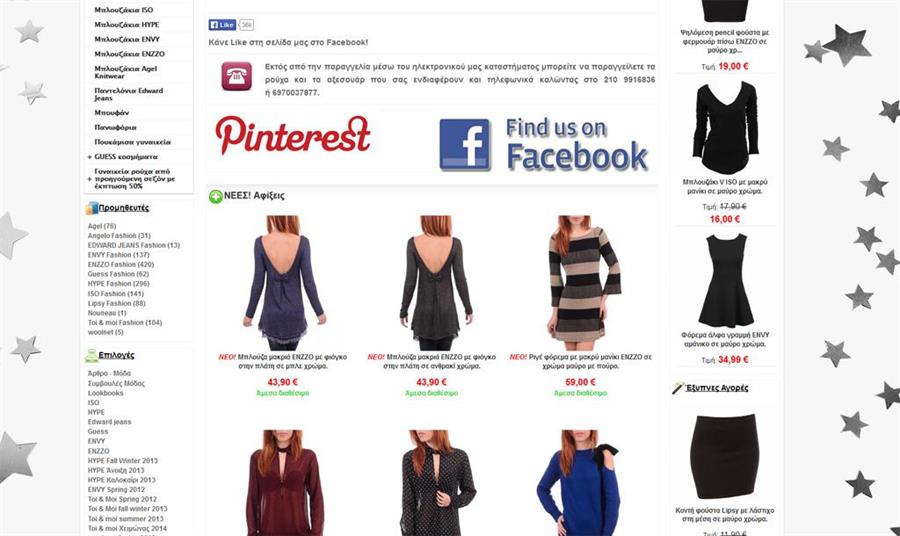Open the Lookbooks link
This screenshot has width=900, height=536.
[106, 393]
